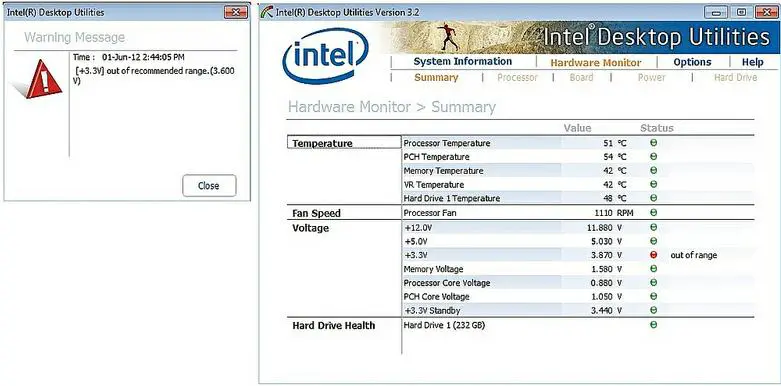Click the PCH Core Voltage label
This screenshot has height=386, width=781.
tap(436, 297)
